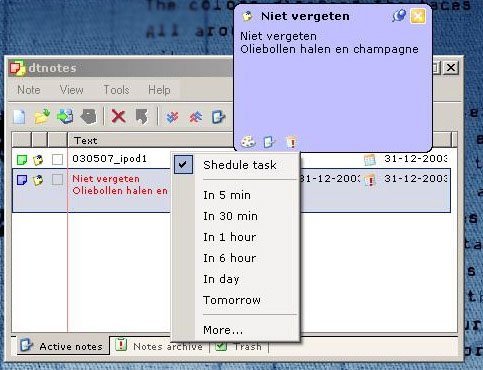
Task: Select In 30 min from context menu
Action: (230, 216)
